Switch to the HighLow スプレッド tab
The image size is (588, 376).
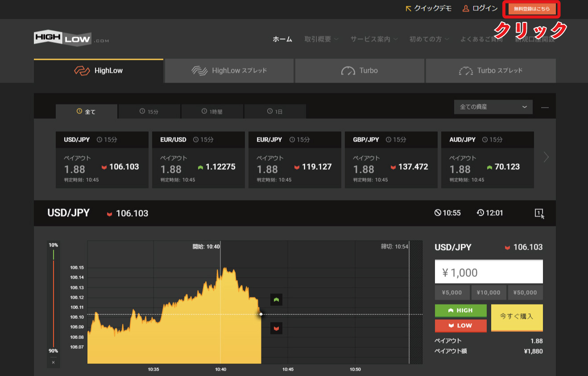[x=229, y=71]
